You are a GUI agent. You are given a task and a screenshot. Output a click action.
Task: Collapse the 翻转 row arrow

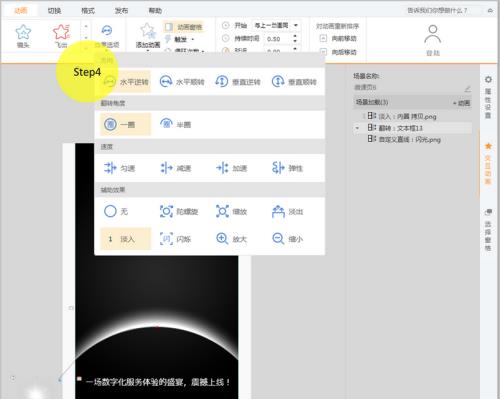point(357,128)
